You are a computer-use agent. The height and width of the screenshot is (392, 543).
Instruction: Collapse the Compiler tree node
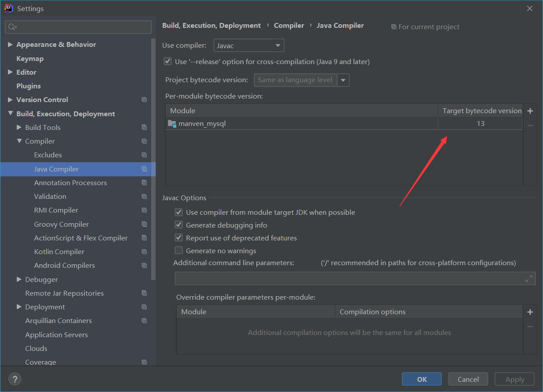point(19,141)
